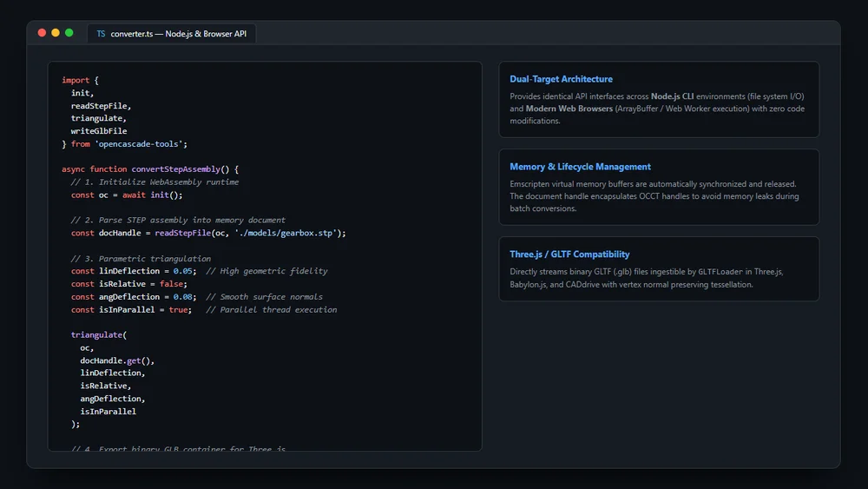This screenshot has height=489, width=868.
Task: Click the 'High geometric fidelity' comment
Action: click(x=266, y=271)
